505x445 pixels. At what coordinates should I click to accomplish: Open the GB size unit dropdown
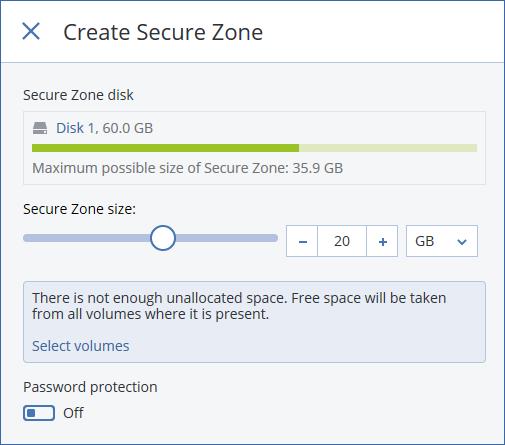[442, 241]
